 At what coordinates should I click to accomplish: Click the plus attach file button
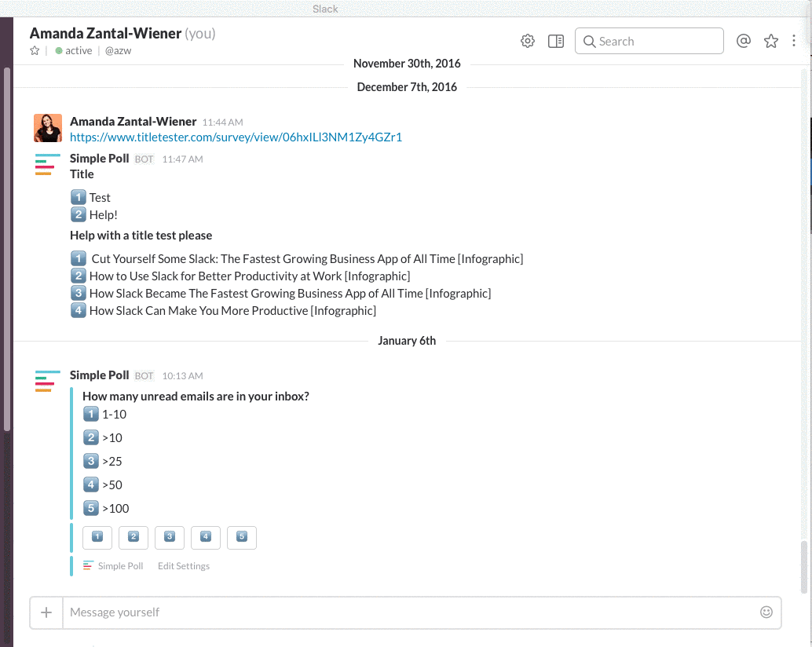pyautogui.click(x=46, y=612)
